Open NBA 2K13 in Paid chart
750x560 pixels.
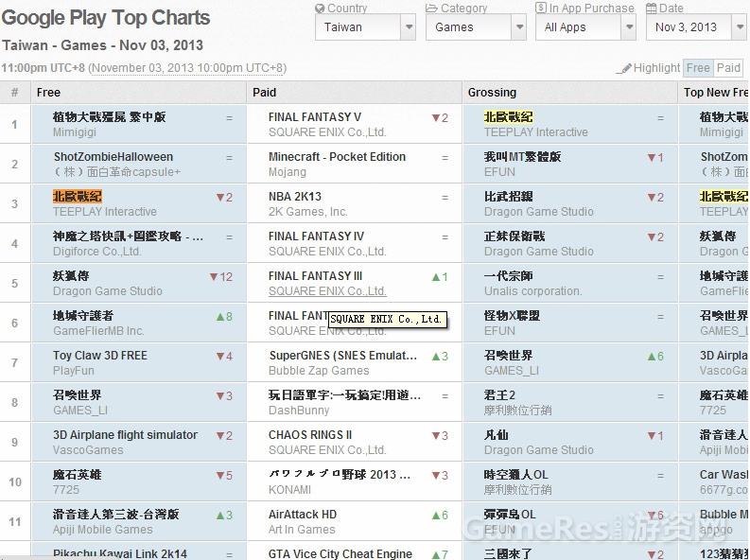click(x=295, y=197)
